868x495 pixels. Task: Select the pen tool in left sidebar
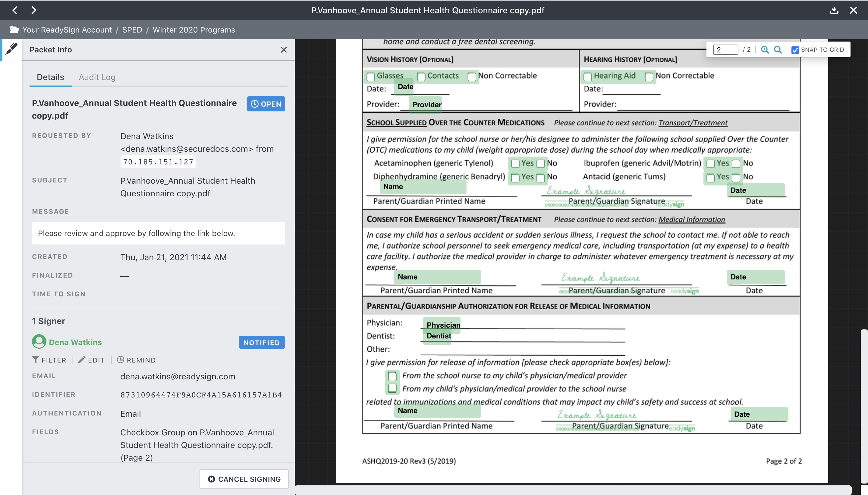[11, 49]
